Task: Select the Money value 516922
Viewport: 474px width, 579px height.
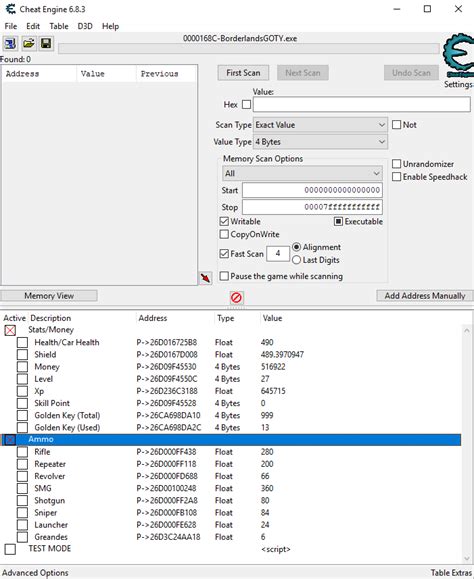Action: 273,367
